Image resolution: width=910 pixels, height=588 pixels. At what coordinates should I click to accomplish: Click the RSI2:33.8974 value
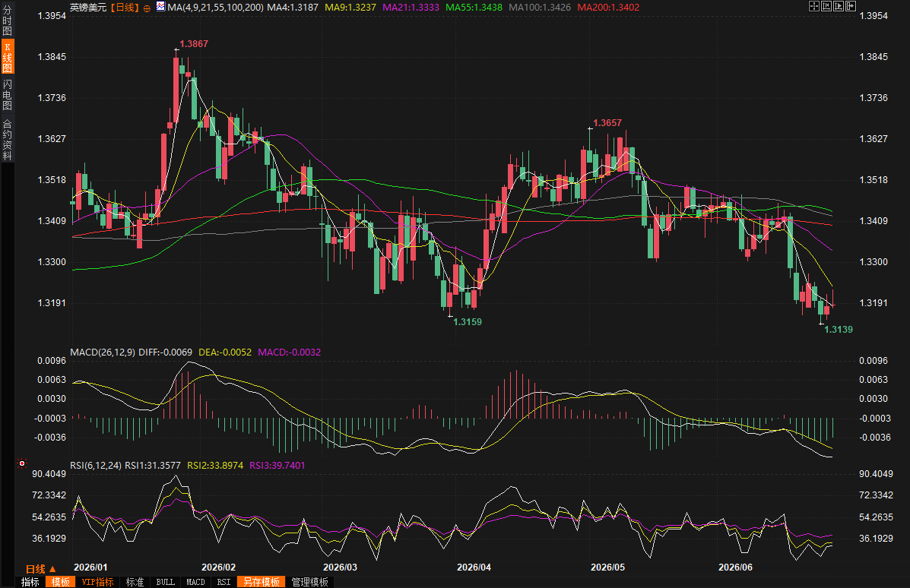coord(214,465)
